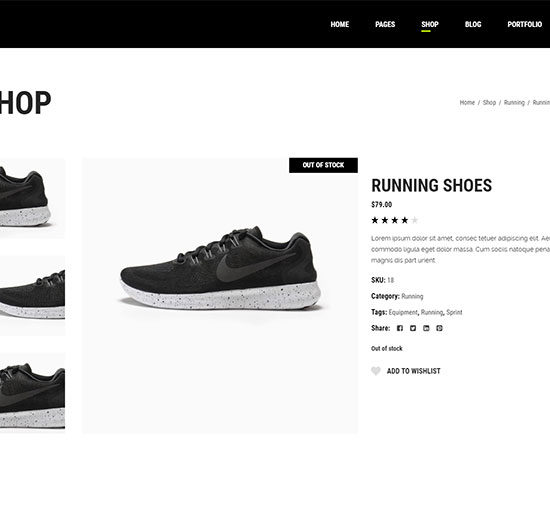This screenshot has height=520, width=550.
Task: Share the product on LinkedIn
Action: (x=426, y=328)
